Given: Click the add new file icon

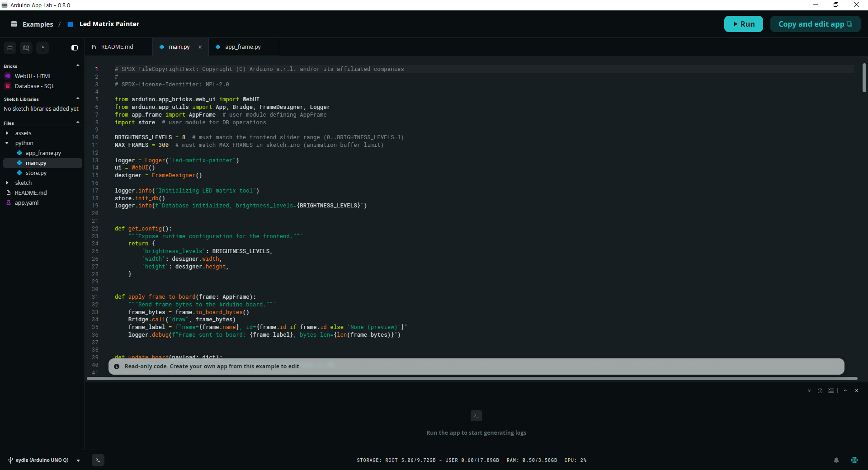Looking at the screenshot, I should point(42,48).
